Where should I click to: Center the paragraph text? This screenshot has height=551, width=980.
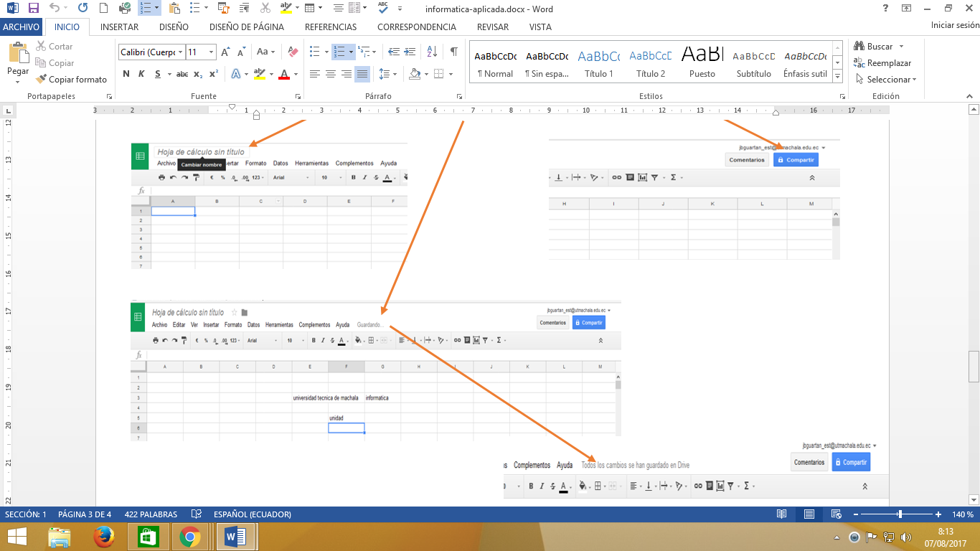331,74
